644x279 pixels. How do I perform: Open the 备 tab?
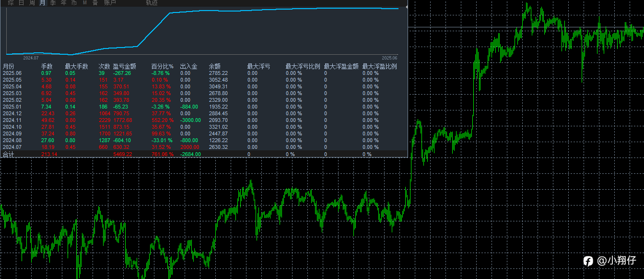point(95,3)
